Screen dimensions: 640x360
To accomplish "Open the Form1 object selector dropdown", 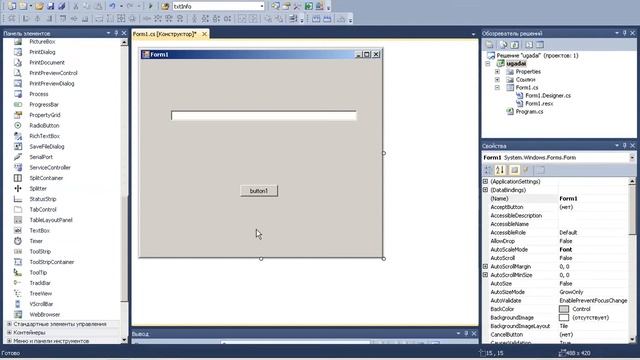I will (632, 158).
